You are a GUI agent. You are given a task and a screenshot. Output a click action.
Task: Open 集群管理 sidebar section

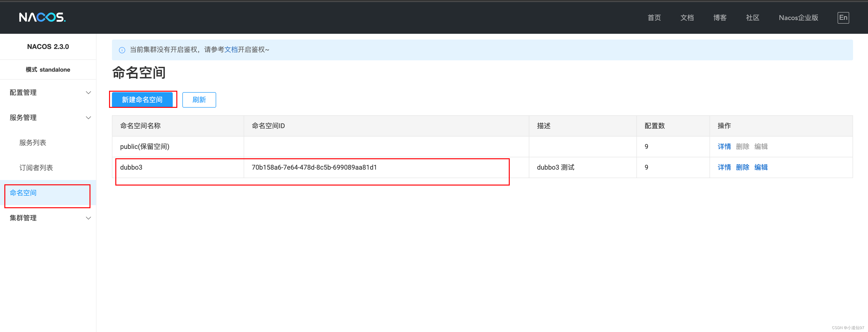point(48,218)
